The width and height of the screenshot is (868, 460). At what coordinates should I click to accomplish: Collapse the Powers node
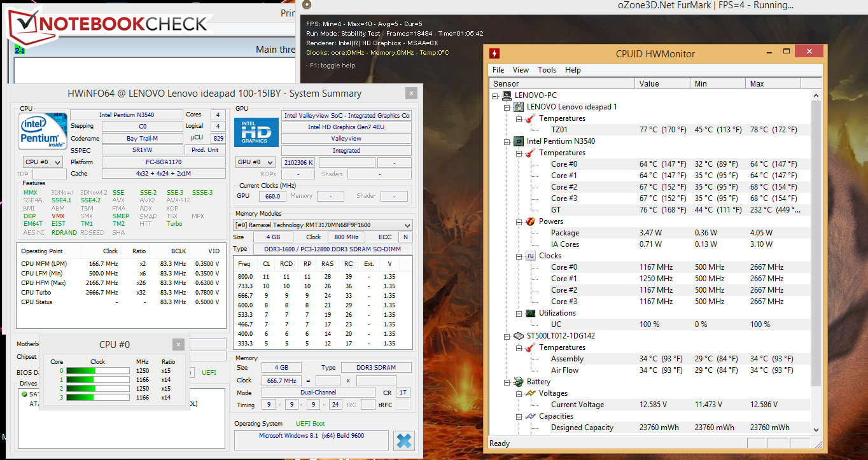pos(519,221)
